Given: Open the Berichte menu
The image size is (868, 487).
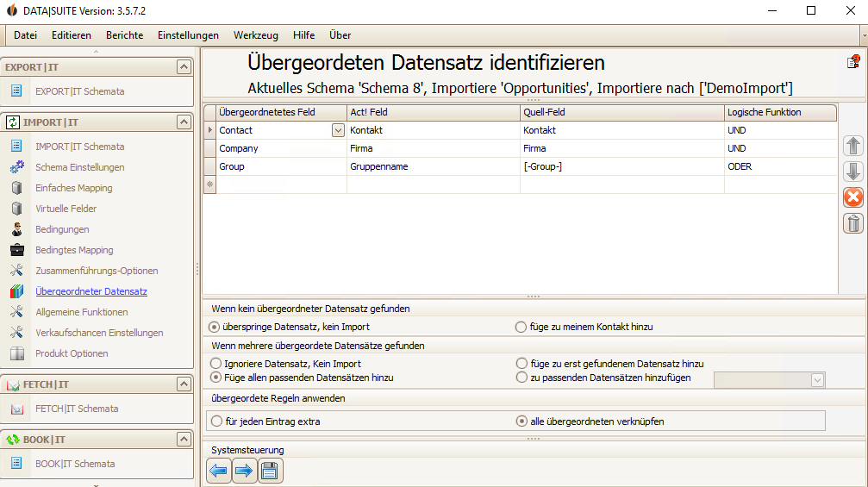Looking at the screenshot, I should point(124,35).
